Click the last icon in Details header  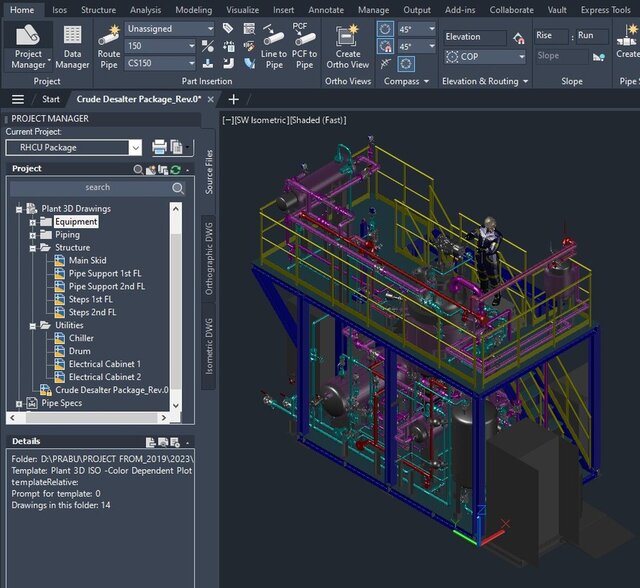click(175, 442)
